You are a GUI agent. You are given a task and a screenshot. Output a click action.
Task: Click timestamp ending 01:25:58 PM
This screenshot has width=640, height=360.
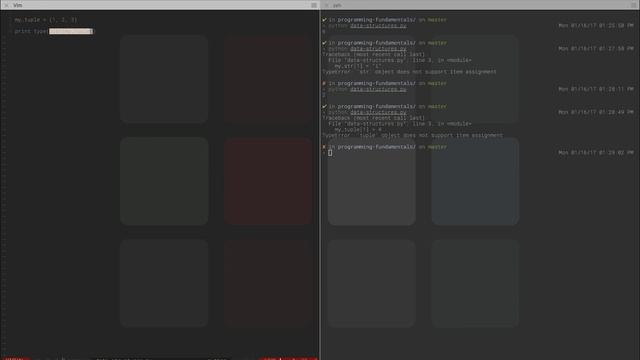[x=596, y=25]
